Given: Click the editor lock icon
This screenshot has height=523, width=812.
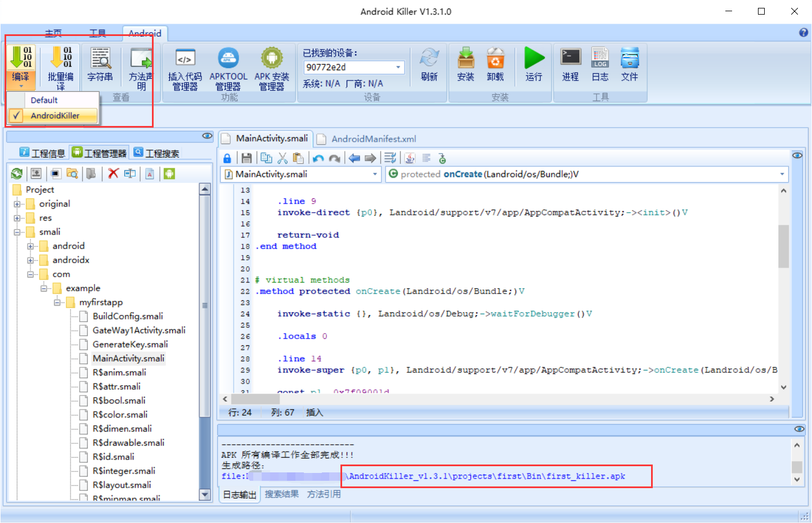Looking at the screenshot, I should pyautogui.click(x=227, y=159).
